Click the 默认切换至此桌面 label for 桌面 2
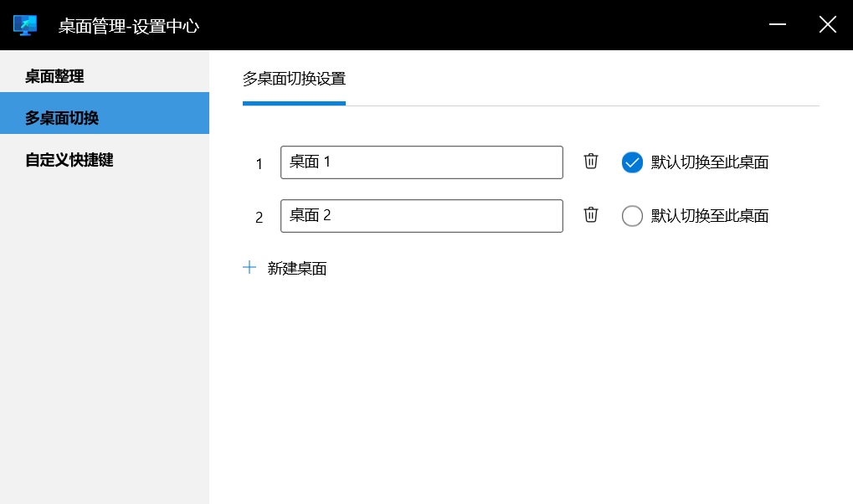Screen dimensions: 853x504 pos(710,216)
